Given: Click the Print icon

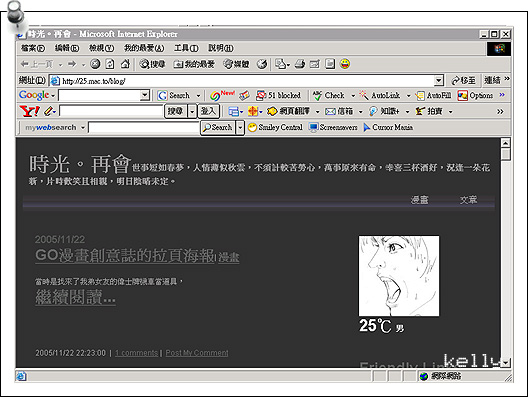Looking at the screenshot, I should point(300,64).
